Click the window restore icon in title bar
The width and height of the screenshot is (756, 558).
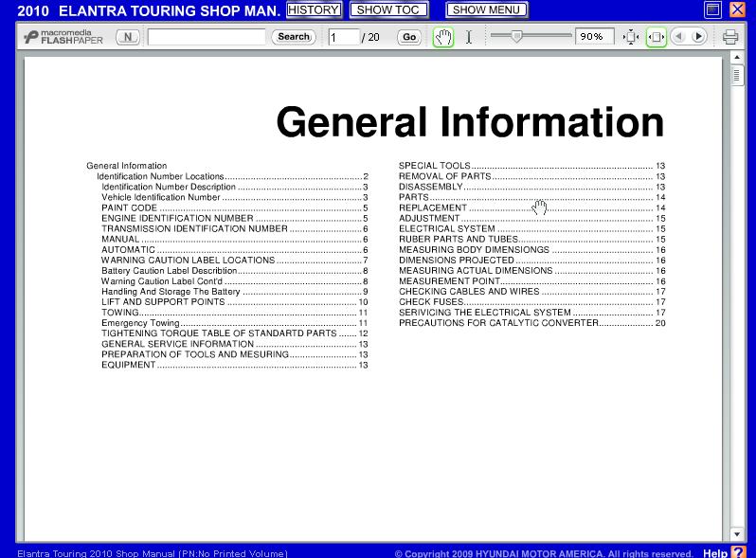[712, 9]
